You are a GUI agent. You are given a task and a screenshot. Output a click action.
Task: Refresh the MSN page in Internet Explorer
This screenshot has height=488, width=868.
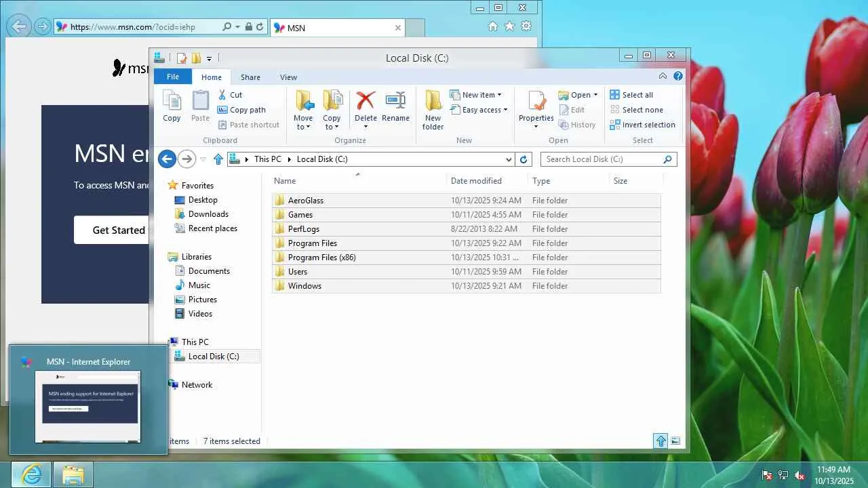[260, 27]
